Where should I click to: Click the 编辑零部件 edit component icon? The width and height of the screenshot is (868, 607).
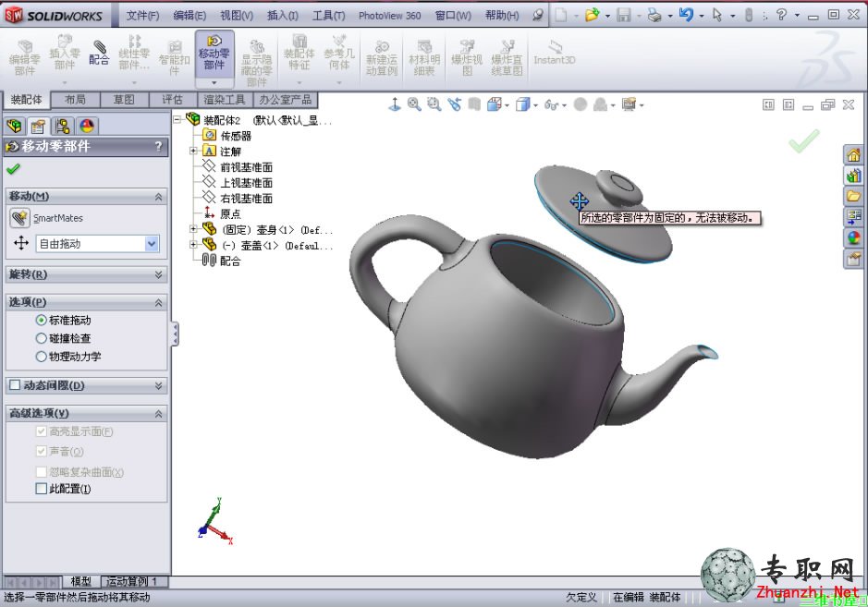[25, 57]
